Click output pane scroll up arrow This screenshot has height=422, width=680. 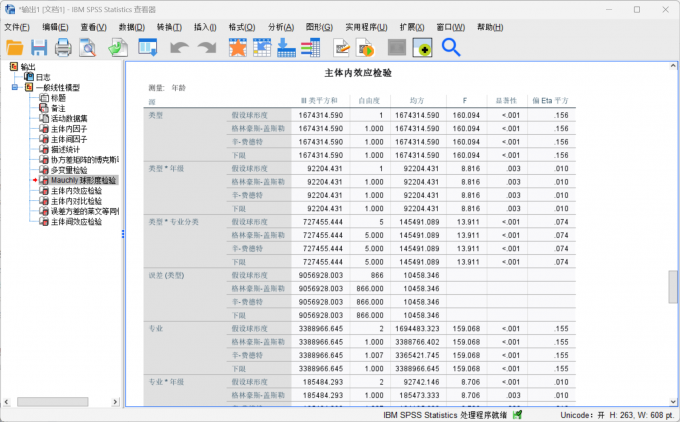[673, 66]
